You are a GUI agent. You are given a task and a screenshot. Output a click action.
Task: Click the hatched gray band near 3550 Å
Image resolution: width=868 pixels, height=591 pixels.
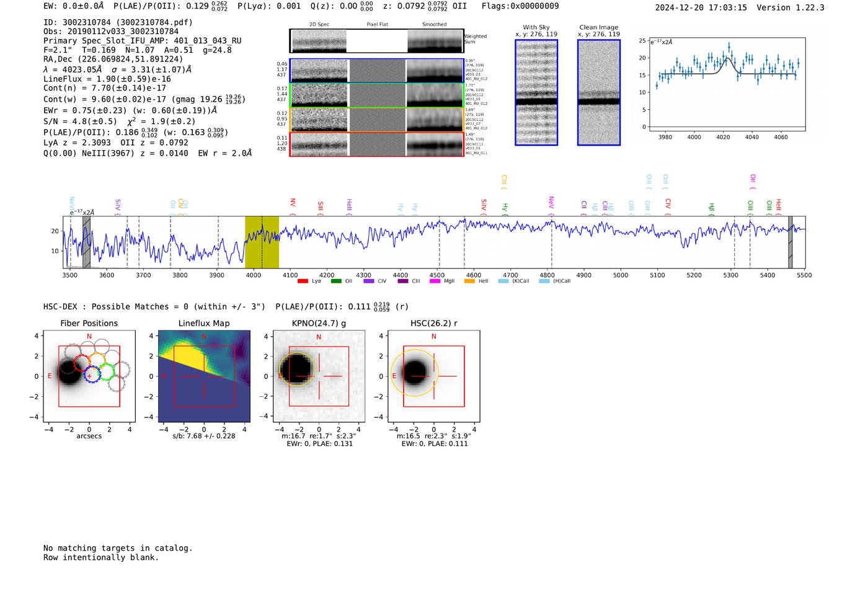point(87,242)
